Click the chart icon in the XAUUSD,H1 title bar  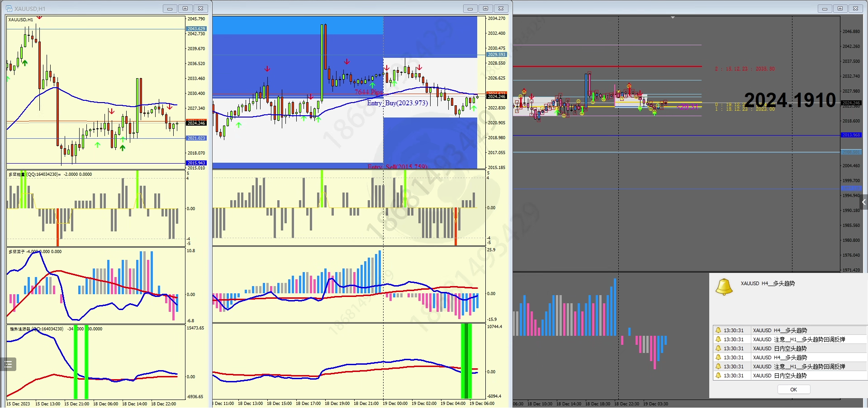click(9, 9)
